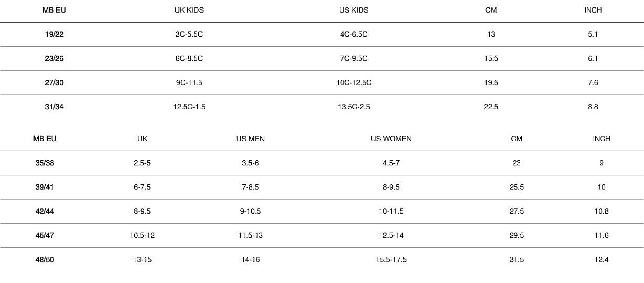Click the US WOMEN column header
The width and height of the screenshot is (644, 283).
391,139
